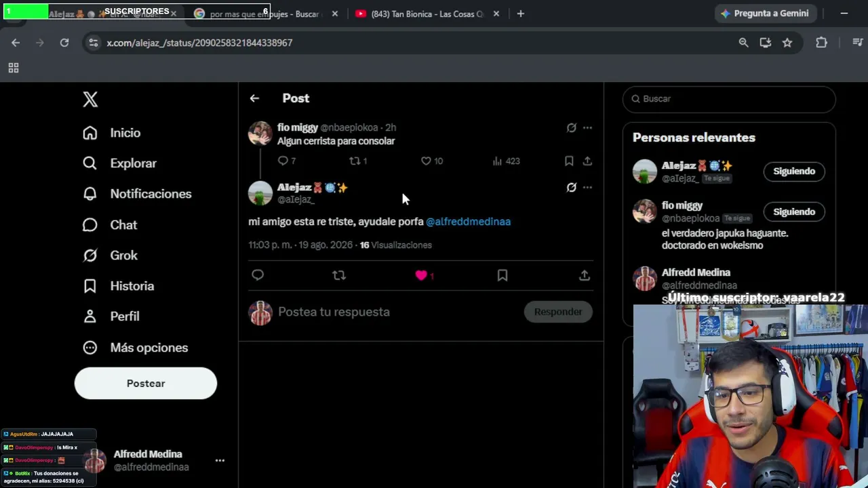
Task: Click the Buscar search field
Action: click(x=729, y=99)
